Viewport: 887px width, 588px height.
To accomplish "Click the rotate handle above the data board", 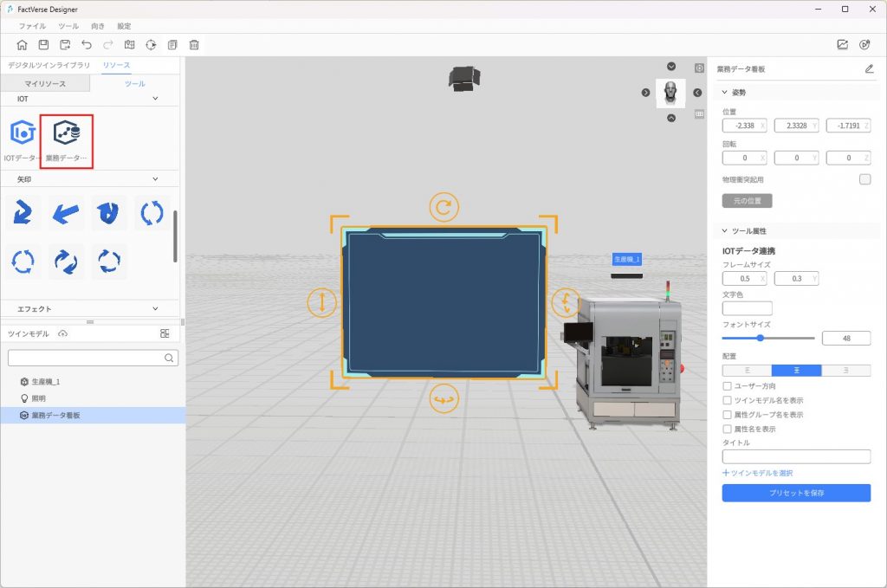I will 443,207.
